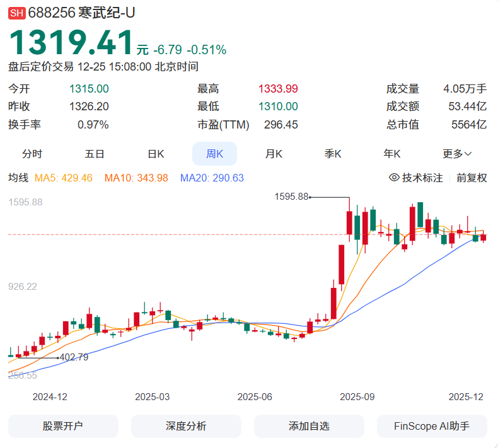Image resolution: width=498 pixels, height=448 pixels.
Task: Switch to the 分时 chart tab
Action: [x=32, y=154]
